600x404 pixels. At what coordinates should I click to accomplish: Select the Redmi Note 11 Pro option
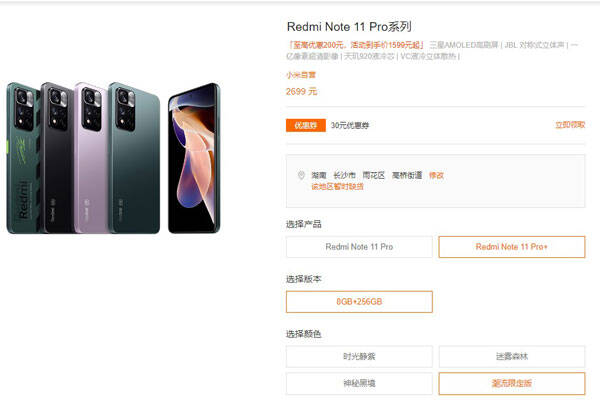coord(359,247)
